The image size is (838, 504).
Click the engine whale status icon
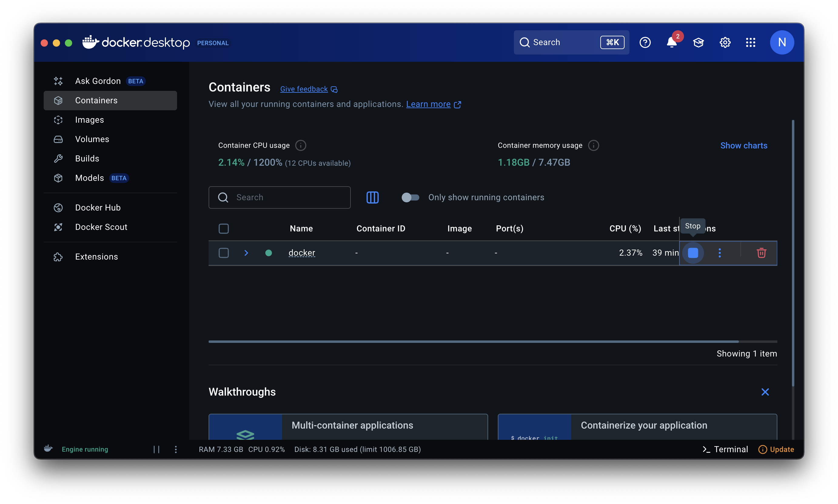click(48, 449)
